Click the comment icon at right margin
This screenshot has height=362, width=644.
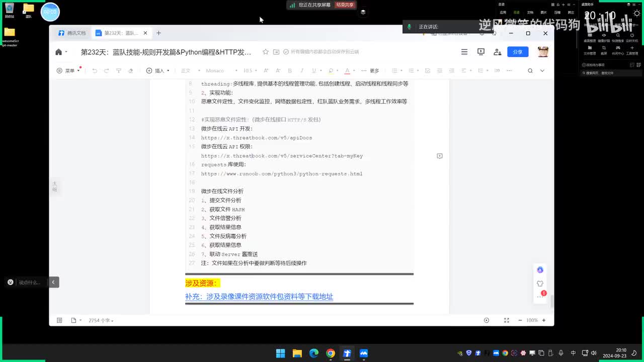(x=440, y=156)
